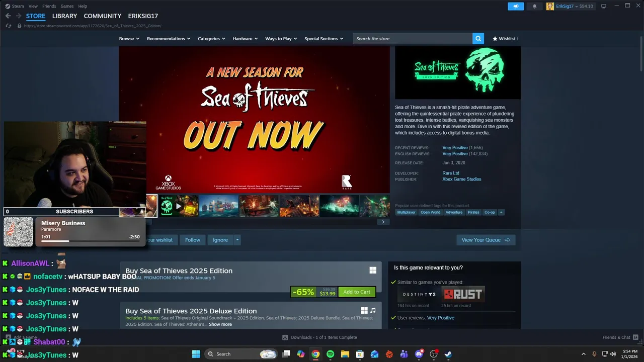This screenshot has height=362, width=644.
Task: Open Steam from the taskbar
Action: (x=448, y=354)
